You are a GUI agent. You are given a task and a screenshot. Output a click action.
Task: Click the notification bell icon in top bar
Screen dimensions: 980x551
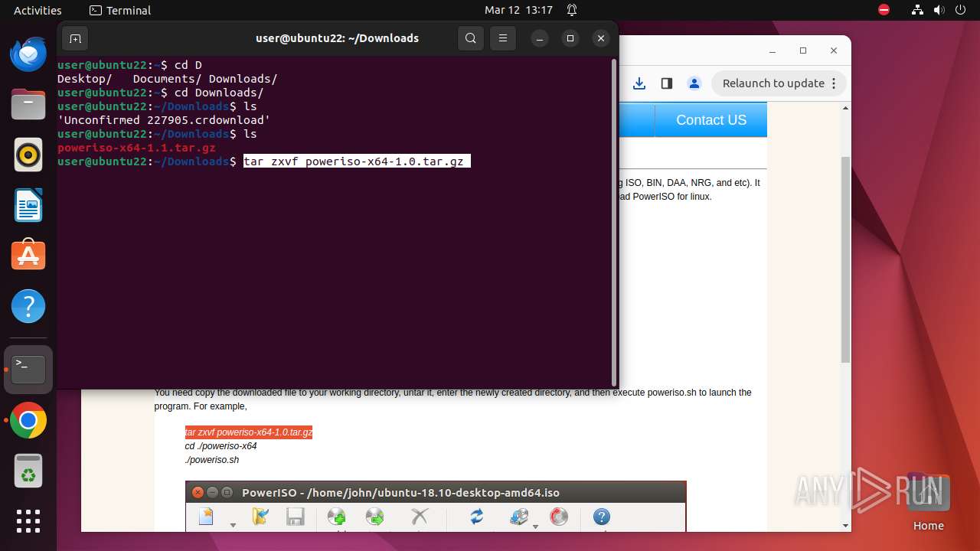(x=572, y=10)
